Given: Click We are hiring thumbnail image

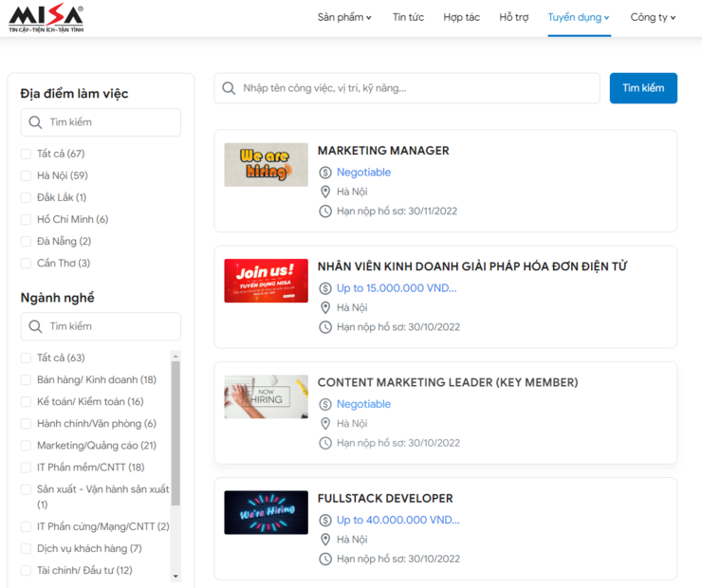Looking at the screenshot, I should point(266,165).
